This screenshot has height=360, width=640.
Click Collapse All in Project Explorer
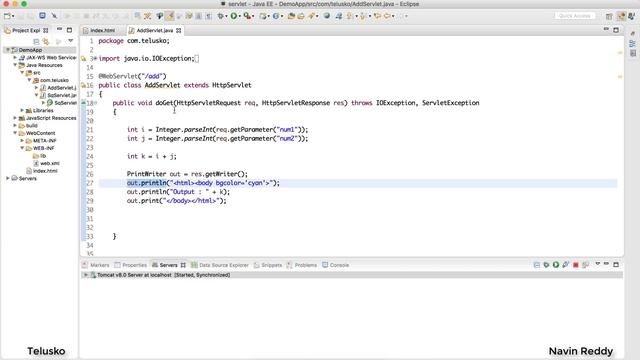point(36,41)
